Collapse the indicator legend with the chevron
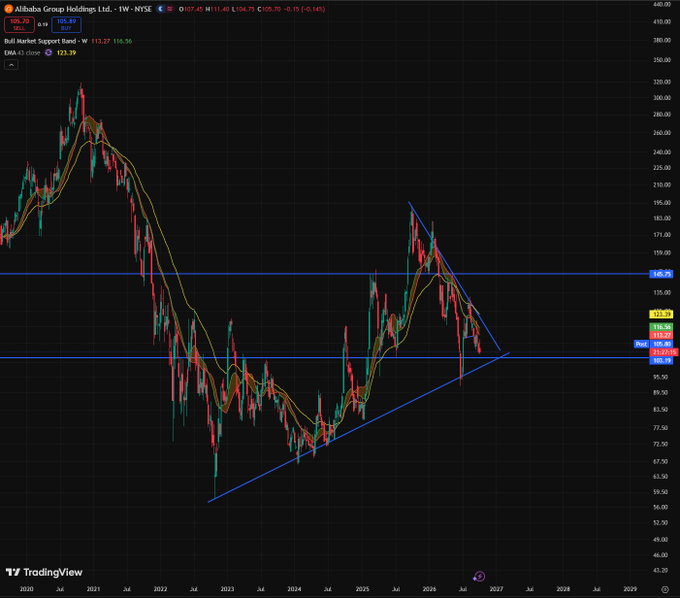This screenshot has width=680, height=598. coord(11,65)
